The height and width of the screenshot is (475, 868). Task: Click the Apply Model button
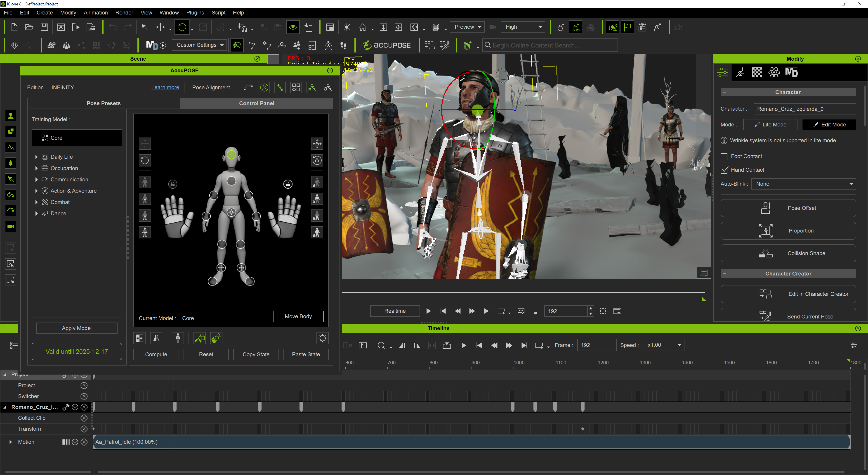click(76, 328)
